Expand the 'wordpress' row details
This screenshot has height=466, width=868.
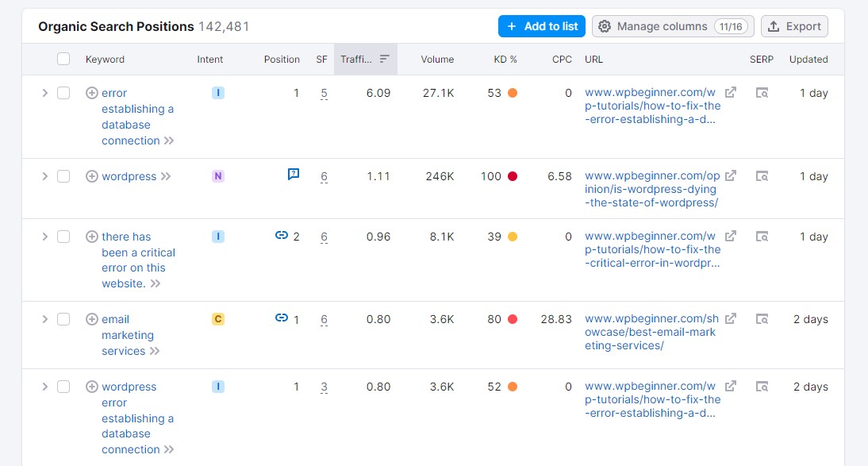(45, 176)
